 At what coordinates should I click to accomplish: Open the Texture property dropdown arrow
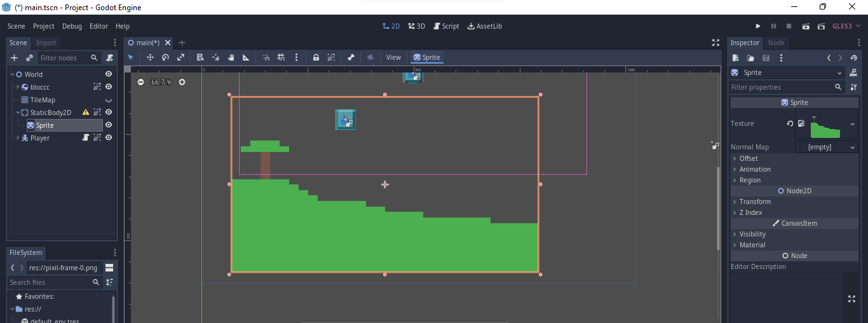tap(853, 124)
